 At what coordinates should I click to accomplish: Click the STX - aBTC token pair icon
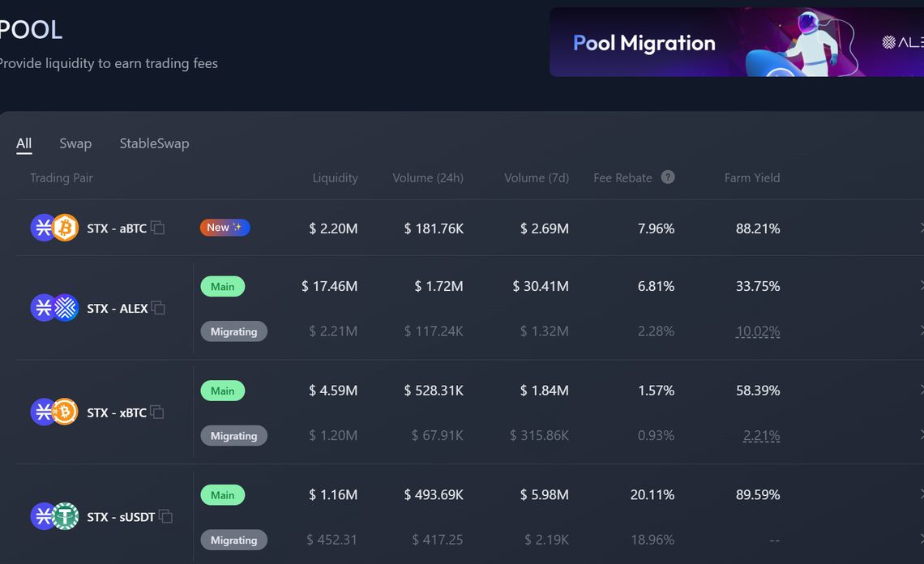(x=54, y=228)
